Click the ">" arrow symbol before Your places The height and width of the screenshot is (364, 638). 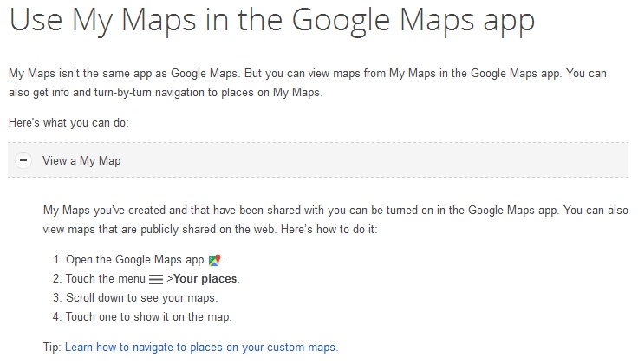tap(170, 278)
